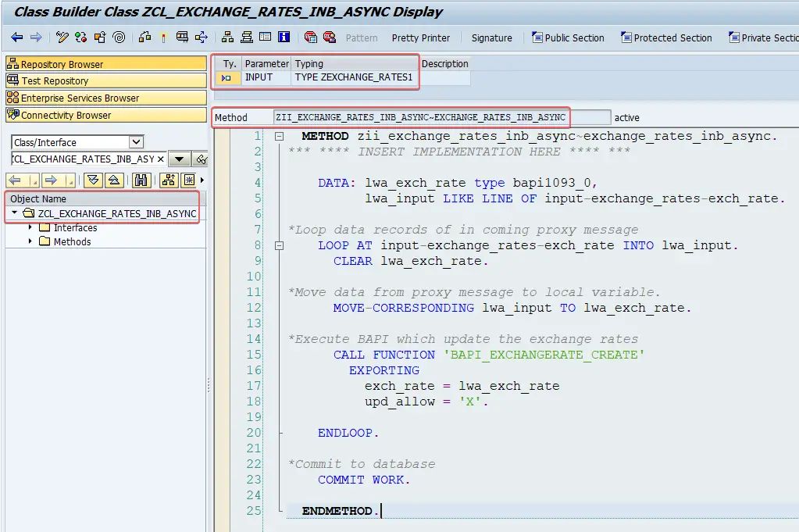
Task: Click the Set/Delete Session Breakpoint stop icon
Action: [310, 37]
